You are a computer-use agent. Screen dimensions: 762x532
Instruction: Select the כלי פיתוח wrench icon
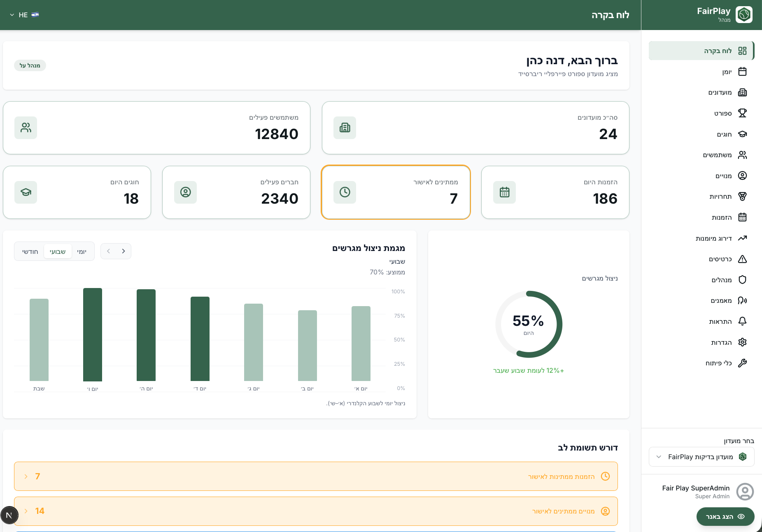[742, 363]
